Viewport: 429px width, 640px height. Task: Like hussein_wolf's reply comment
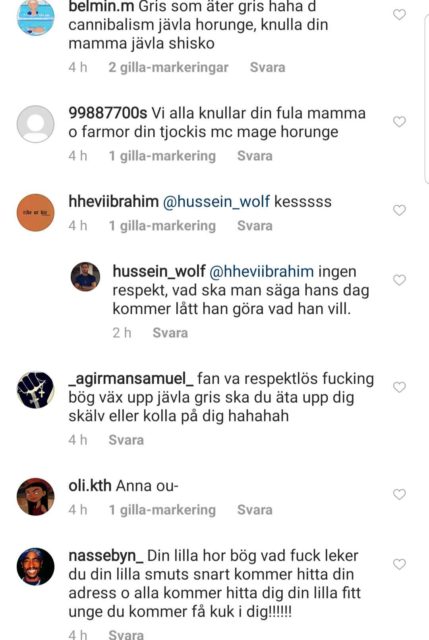click(x=399, y=280)
